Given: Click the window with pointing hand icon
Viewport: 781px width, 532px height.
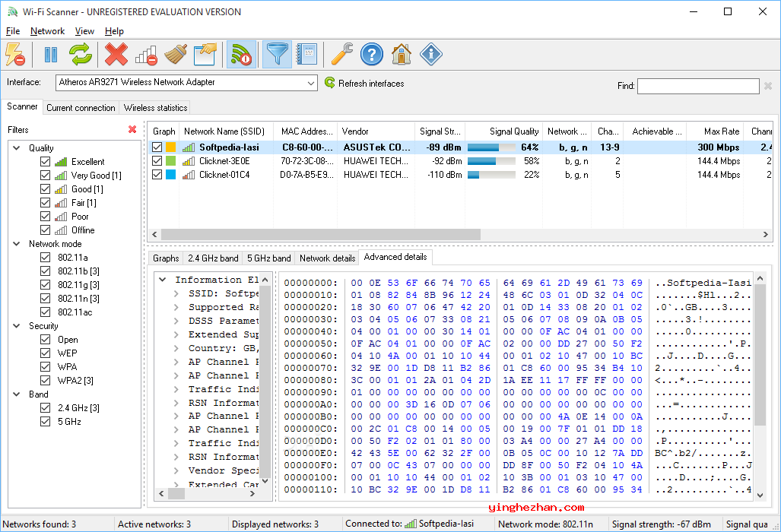Looking at the screenshot, I should coord(205,54).
